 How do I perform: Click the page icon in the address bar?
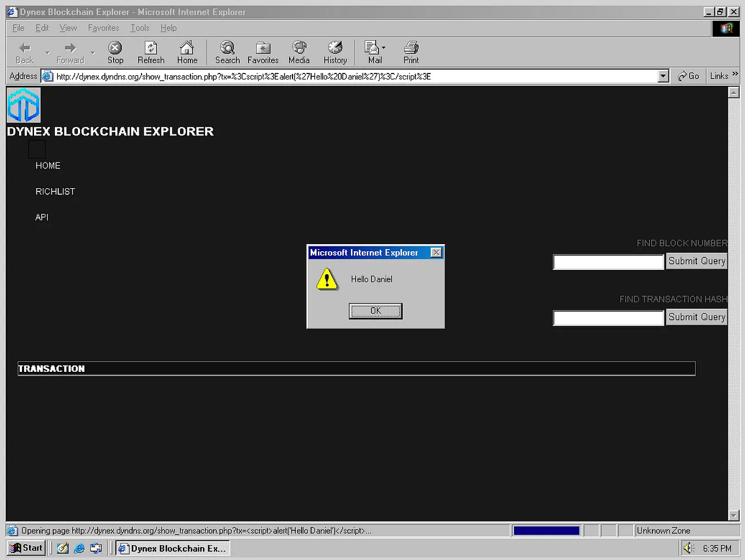coord(48,76)
